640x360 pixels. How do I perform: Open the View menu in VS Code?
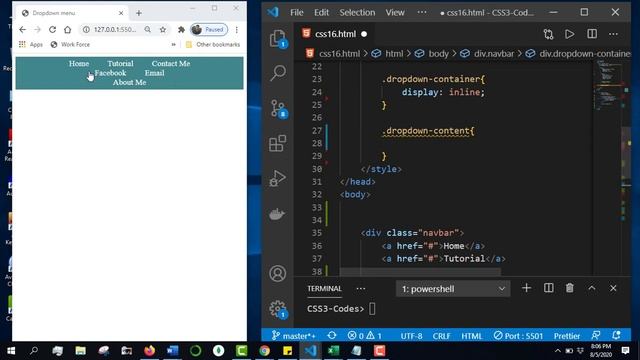395,12
